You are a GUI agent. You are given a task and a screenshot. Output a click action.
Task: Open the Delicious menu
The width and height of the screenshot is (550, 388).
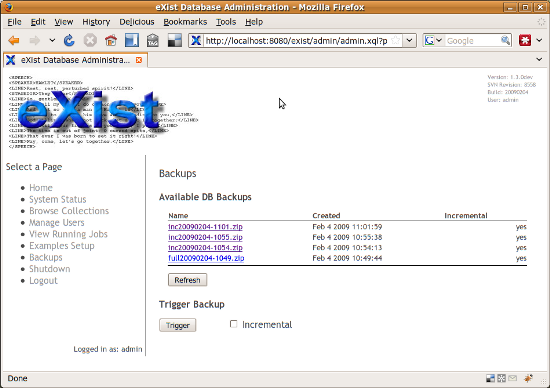coord(136,22)
